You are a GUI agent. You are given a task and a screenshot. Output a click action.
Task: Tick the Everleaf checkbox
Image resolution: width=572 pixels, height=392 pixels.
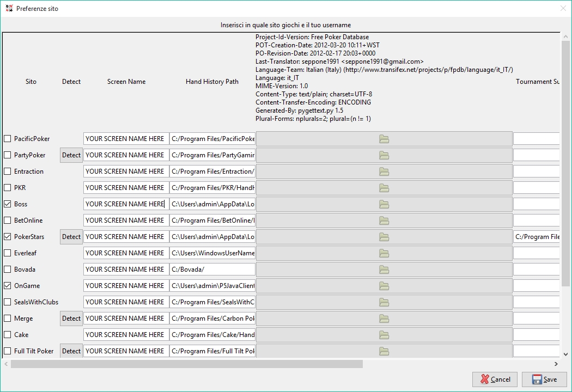point(7,253)
